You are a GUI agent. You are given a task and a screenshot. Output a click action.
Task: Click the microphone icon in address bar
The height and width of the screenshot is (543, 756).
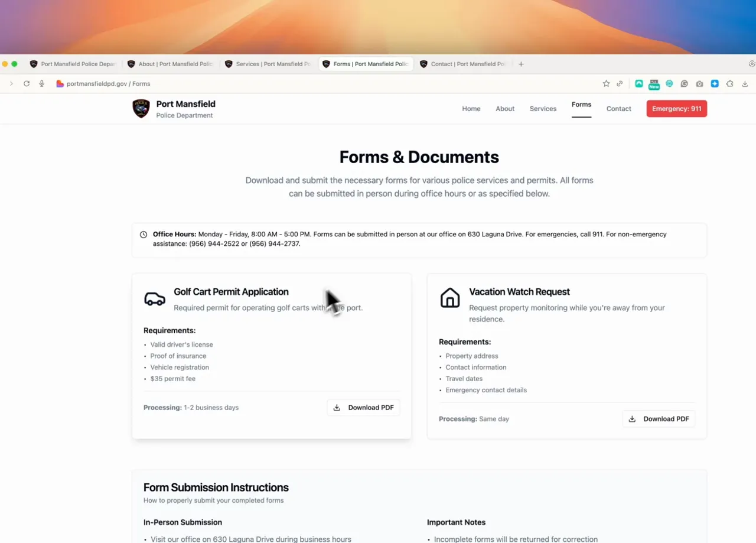point(42,84)
